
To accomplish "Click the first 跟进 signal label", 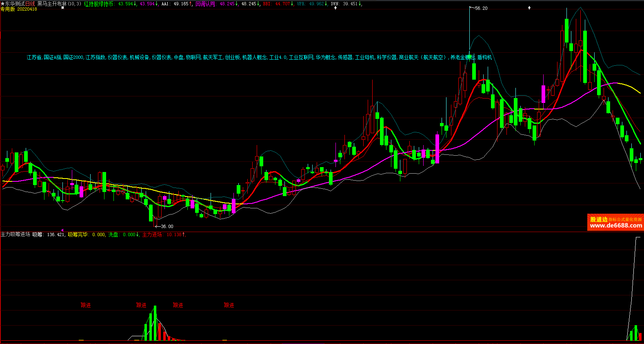I will click(86, 305).
